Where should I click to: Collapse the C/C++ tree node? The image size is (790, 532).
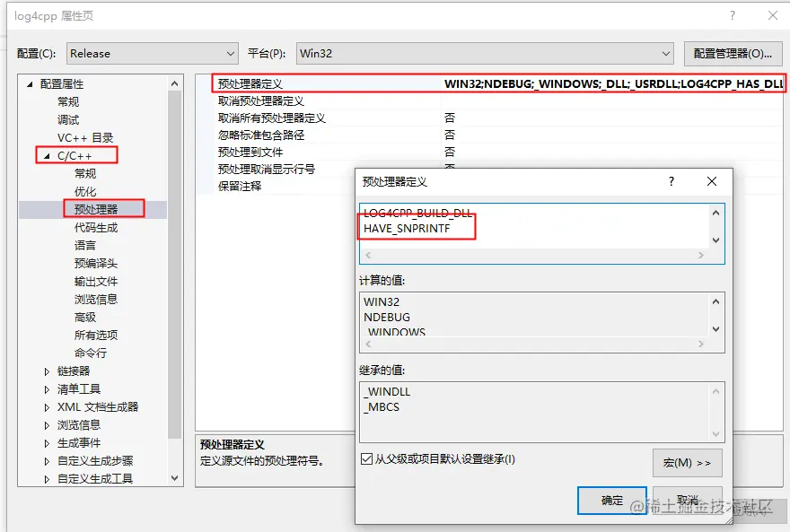(x=47, y=156)
